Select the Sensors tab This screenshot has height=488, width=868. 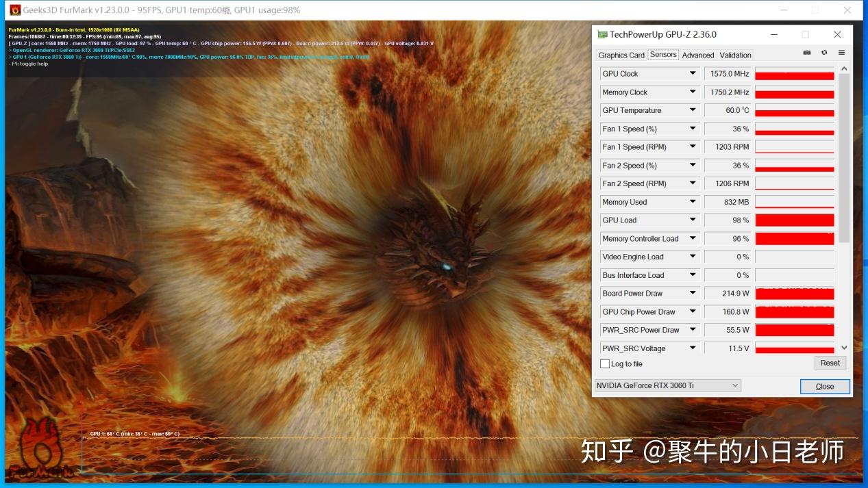click(x=663, y=54)
